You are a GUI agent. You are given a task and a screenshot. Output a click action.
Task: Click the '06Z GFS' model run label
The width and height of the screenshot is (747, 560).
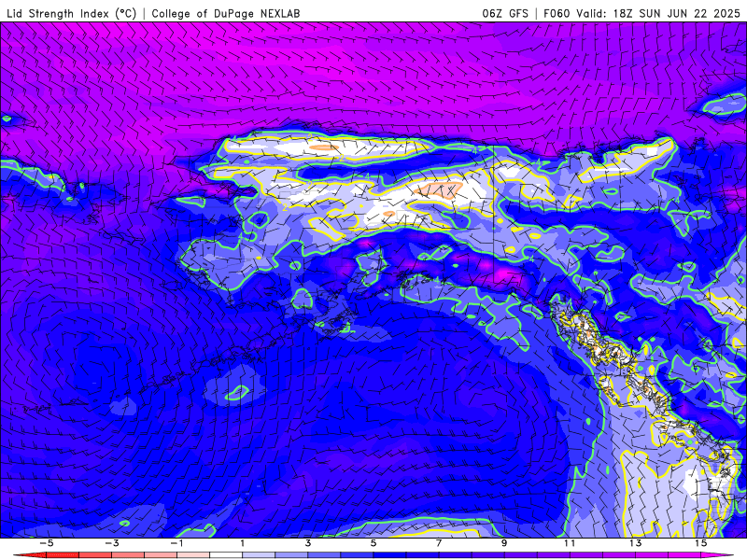coord(505,13)
